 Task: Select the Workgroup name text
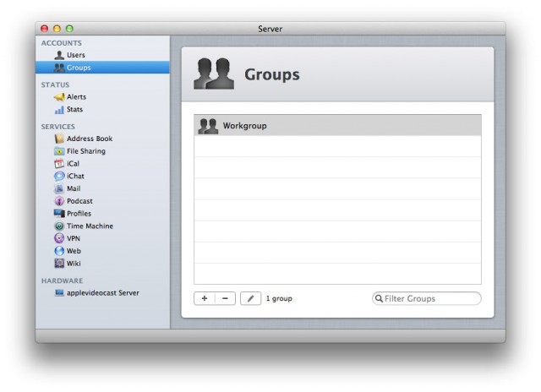244,126
